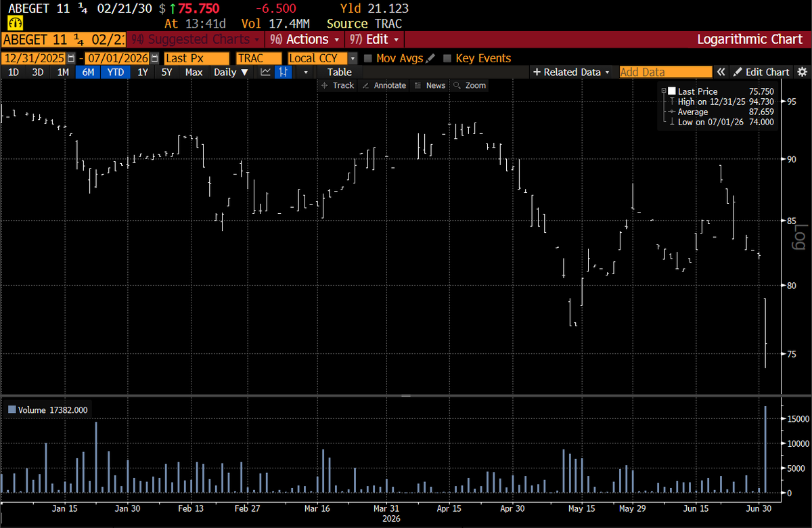Viewport: 812px width, 528px height.
Task: Click the Last Price 75.750 legend entry
Action: [x=725, y=91]
